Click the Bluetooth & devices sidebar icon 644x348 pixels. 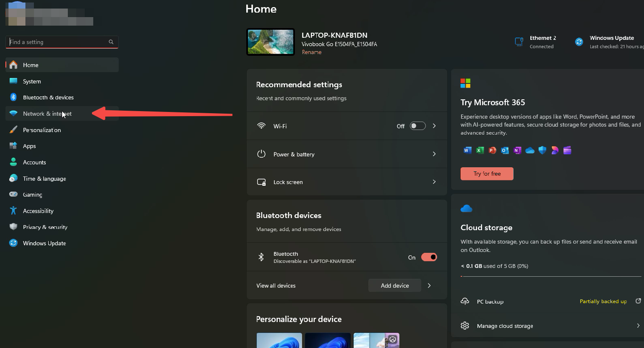[13, 97]
